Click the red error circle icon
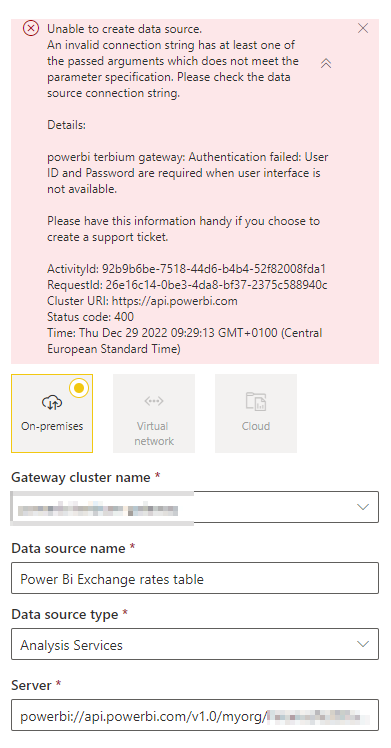The height and width of the screenshot is (748, 391). coord(31,29)
